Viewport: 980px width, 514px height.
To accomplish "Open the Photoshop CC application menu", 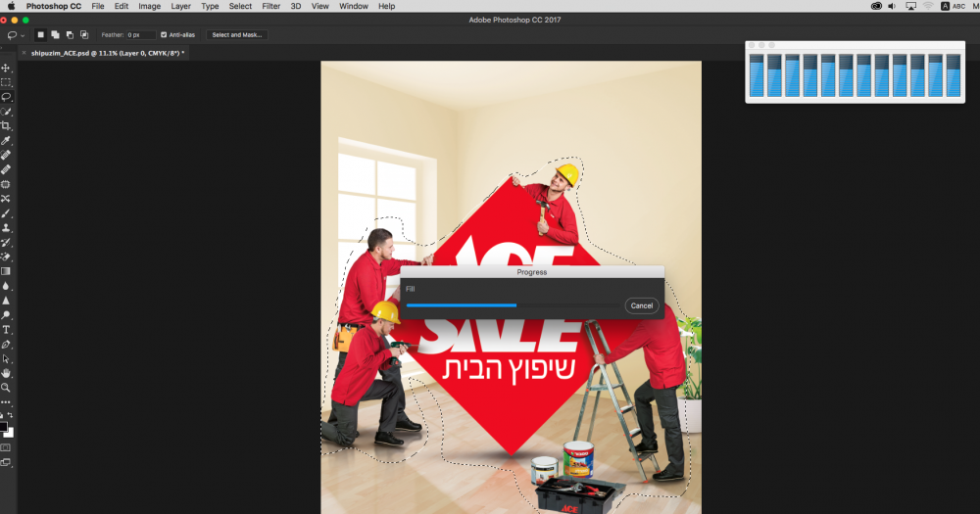I will pos(53,6).
